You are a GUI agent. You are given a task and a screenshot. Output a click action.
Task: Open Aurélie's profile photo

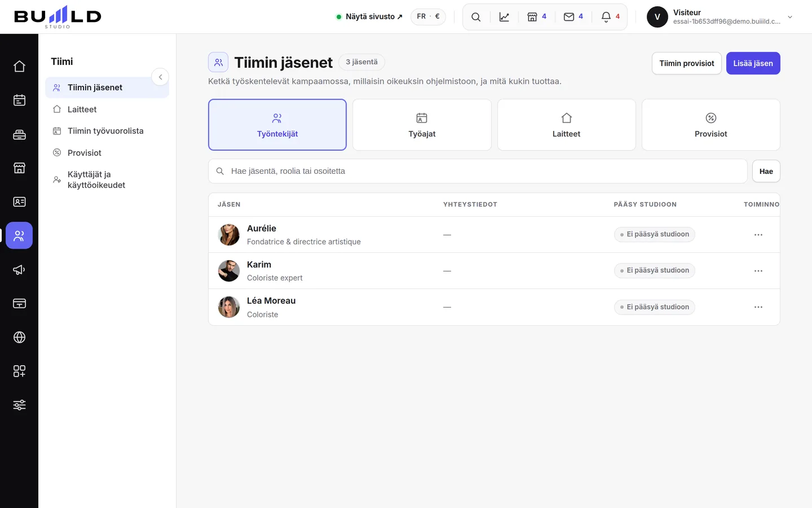pos(229,235)
